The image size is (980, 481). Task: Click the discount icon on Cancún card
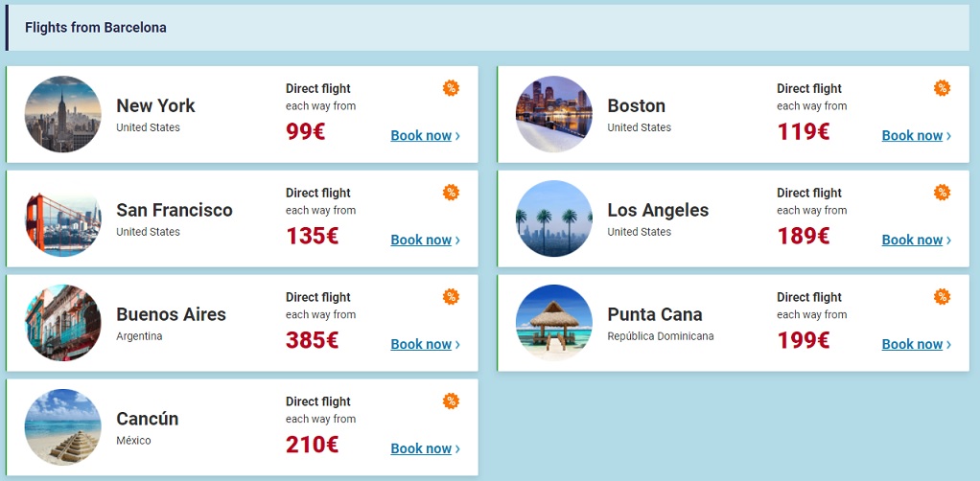pyautogui.click(x=451, y=401)
